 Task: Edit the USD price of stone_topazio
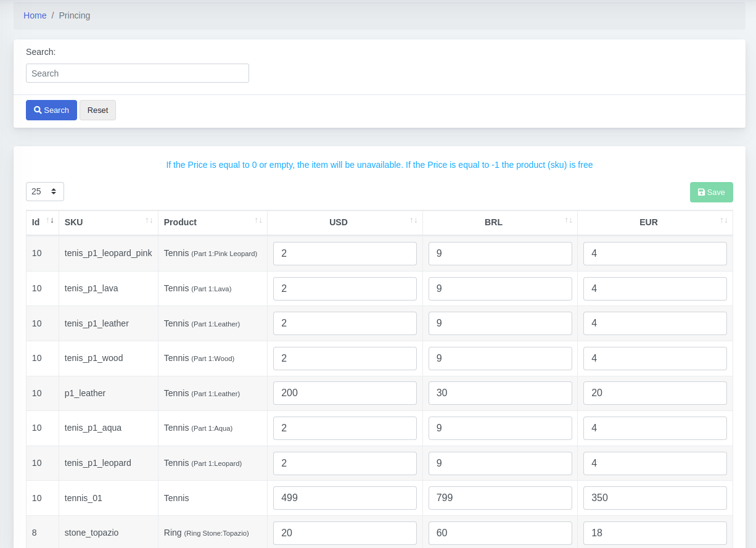click(345, 533)
